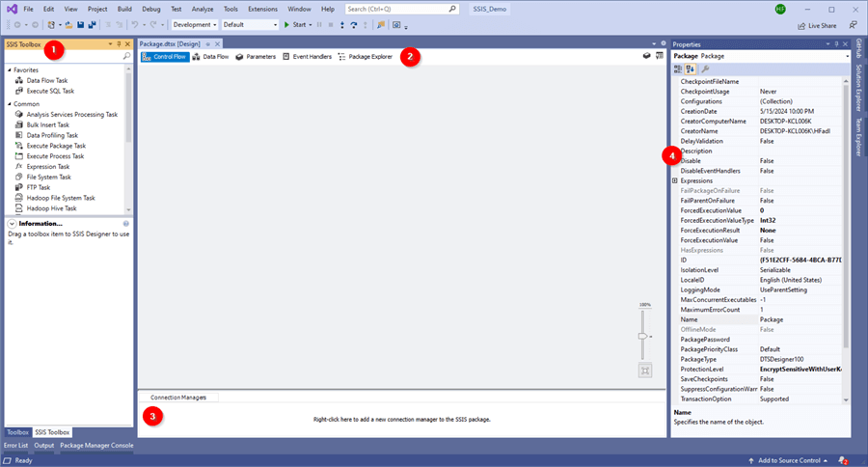Click the Step Into debug icon
The height and width of the screenshot is (467, 868).
point(342,25)
